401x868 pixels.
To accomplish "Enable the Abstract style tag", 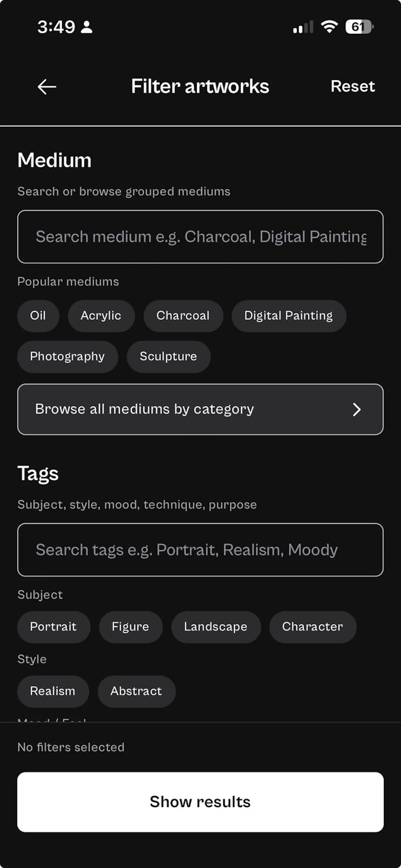I will [137, 691].
